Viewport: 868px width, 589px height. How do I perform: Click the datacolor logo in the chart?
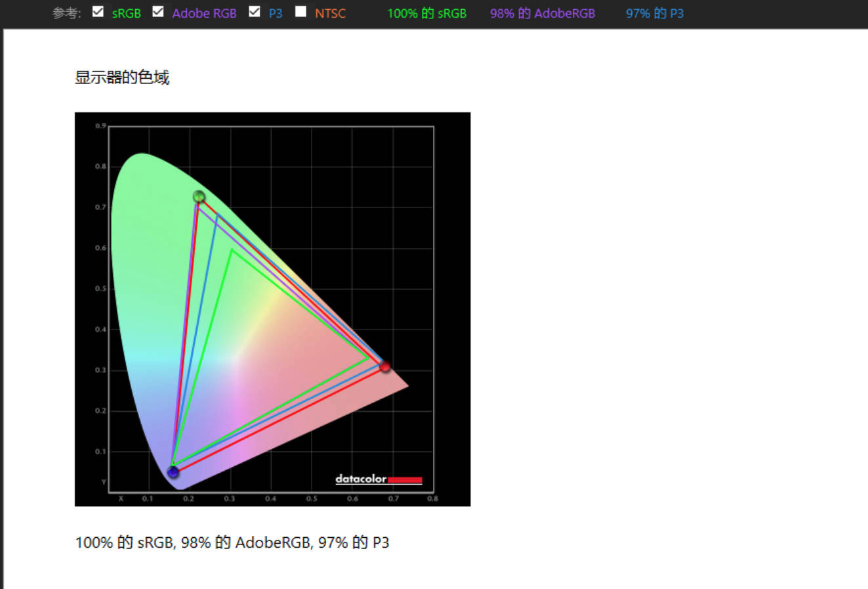tap(379, 479)
